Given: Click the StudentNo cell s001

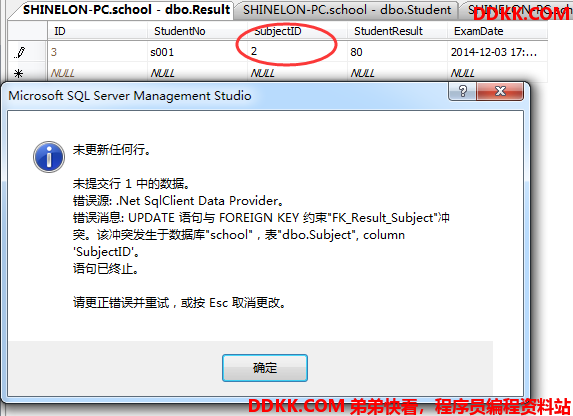Looking at the screenshot, I should tap(197, 52).
